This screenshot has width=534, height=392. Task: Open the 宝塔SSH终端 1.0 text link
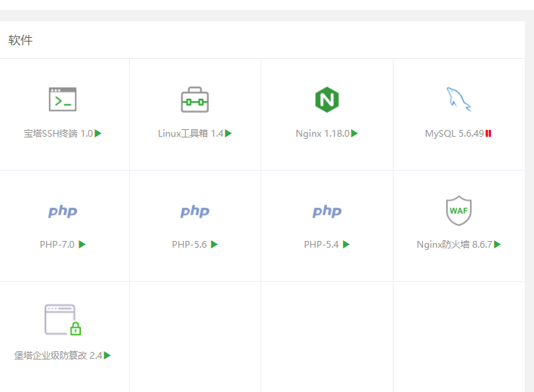tap(57, 134)
